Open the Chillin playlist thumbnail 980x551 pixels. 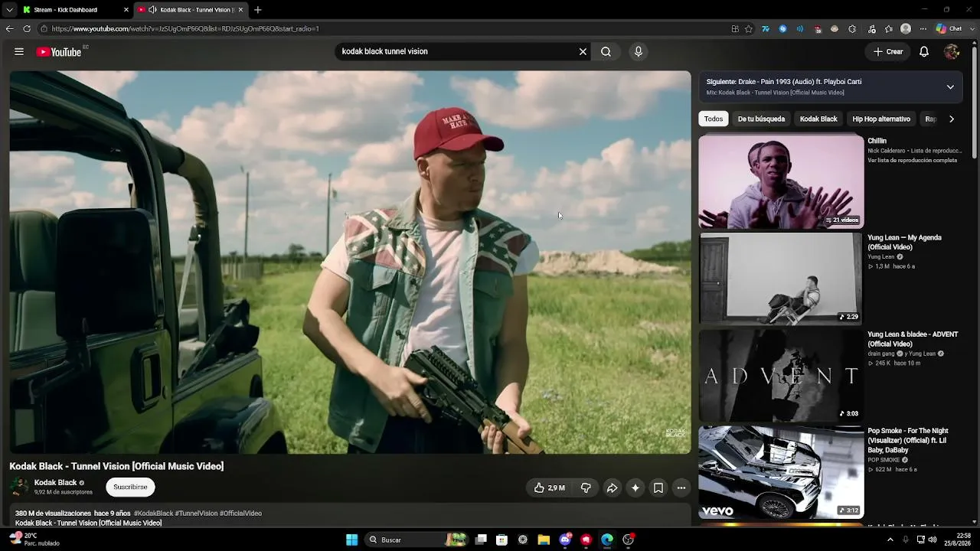(x=781, y=182)
